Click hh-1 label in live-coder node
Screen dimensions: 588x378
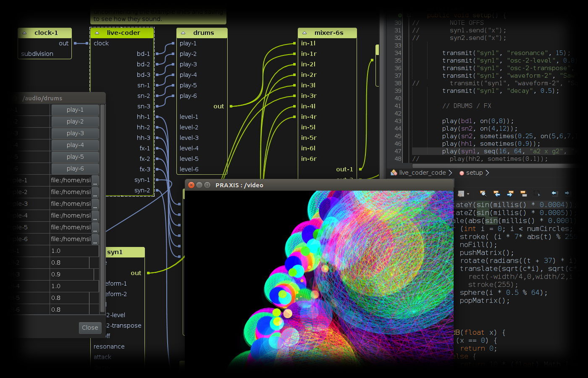(x=143, y=117)
